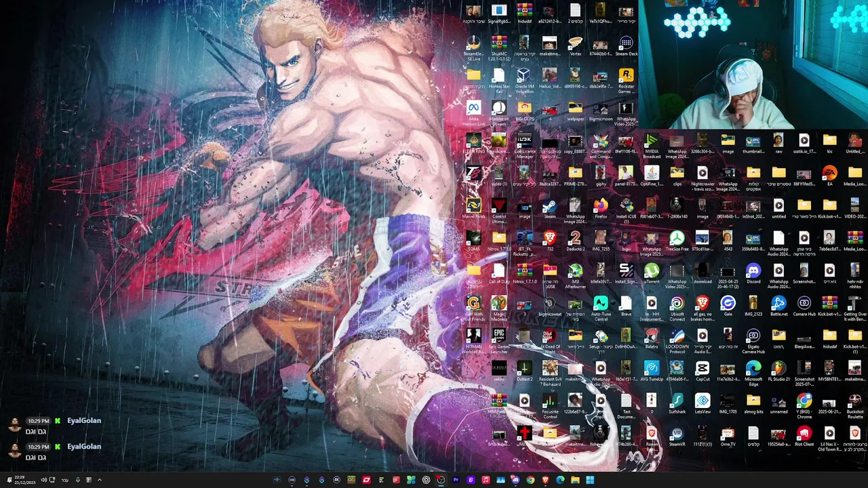Open the Buckshot Roulette icon
This screenshot has width=868, height=488.
[855, 405]
